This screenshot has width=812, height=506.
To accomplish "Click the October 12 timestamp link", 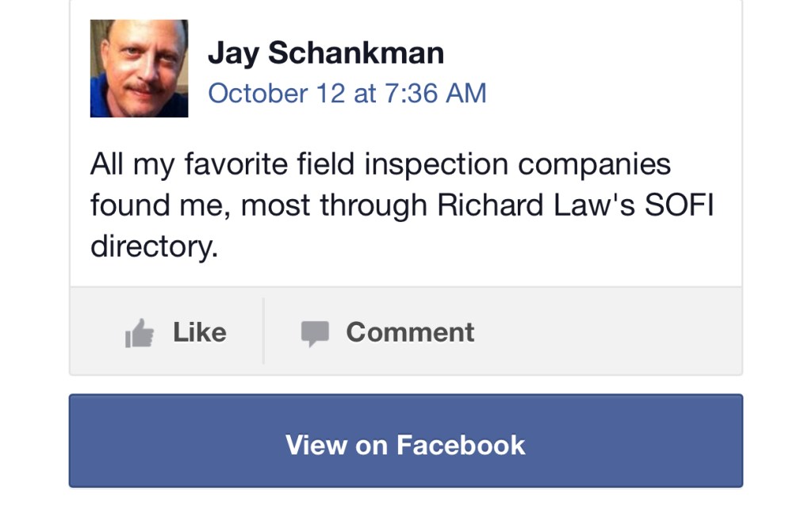I will tap(347, 93).
